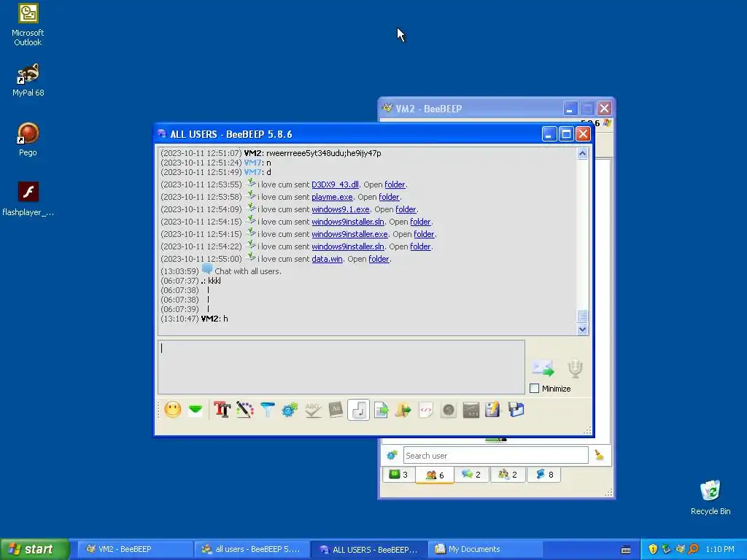Click the floppy disk with pencil icon
747x560 pixels.
[493, 410]
